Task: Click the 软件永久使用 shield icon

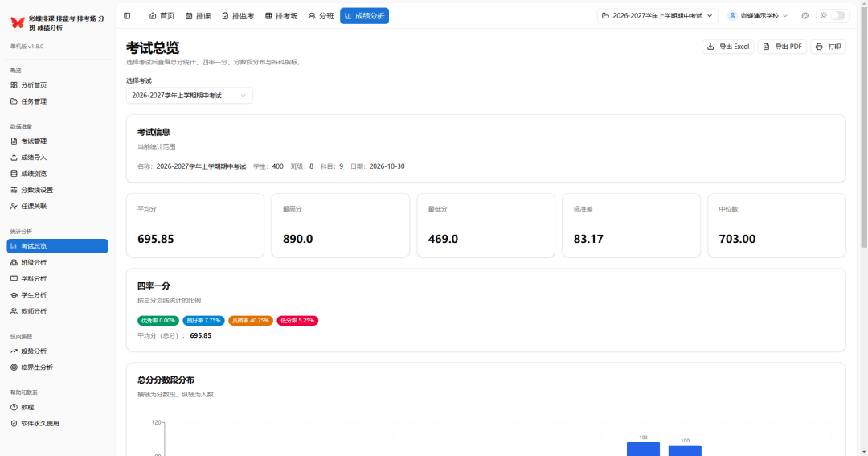Action: [14, 423]
